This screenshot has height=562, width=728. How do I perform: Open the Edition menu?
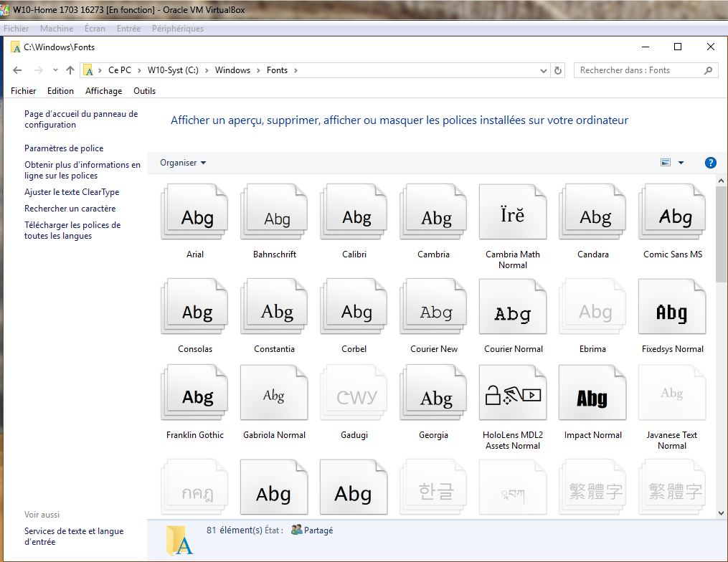[60, 91]
